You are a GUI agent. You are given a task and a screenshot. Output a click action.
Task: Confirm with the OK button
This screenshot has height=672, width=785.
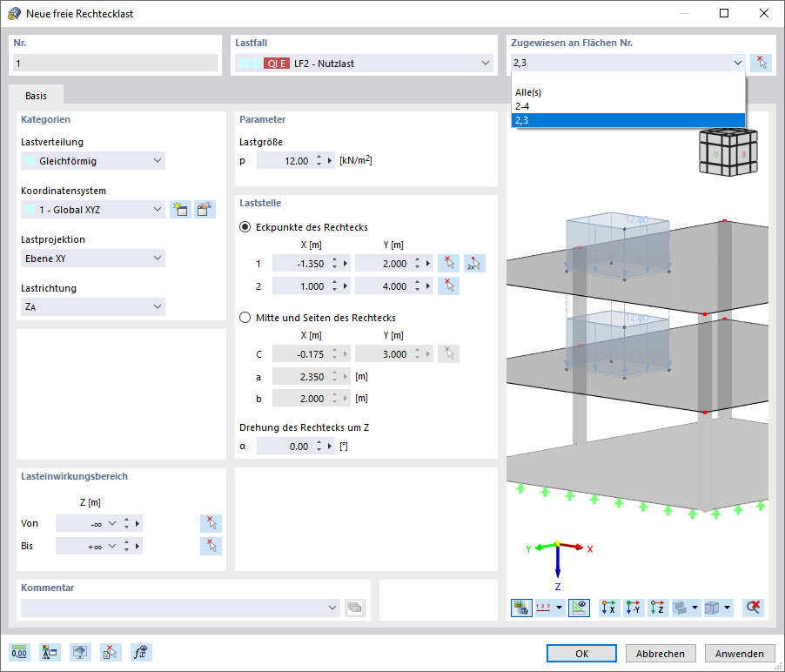coord(581,654)
